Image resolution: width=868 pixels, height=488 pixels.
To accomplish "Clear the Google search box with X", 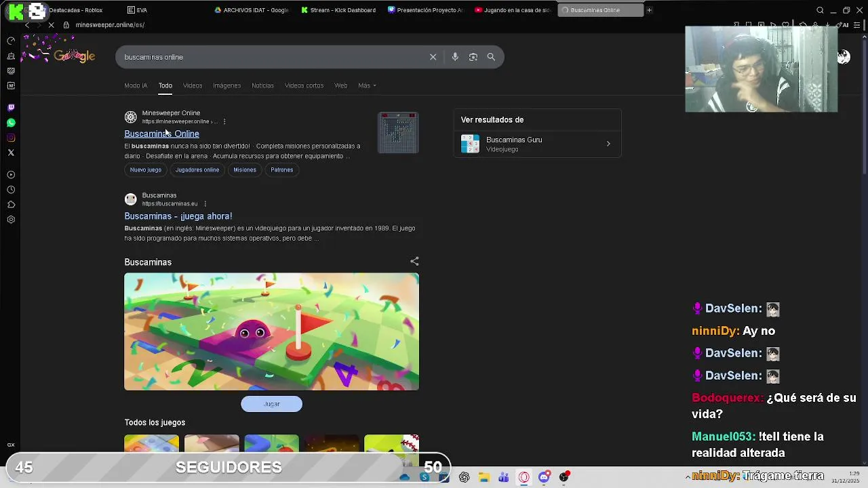I will (433, 57).
